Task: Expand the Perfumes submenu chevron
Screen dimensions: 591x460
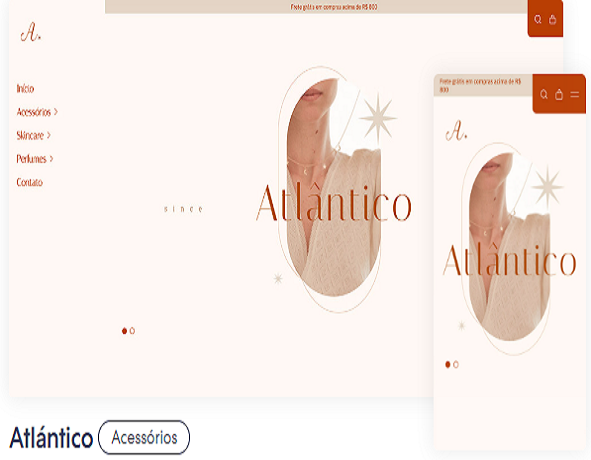Action: pyautogui.click(x=51, y=159)
